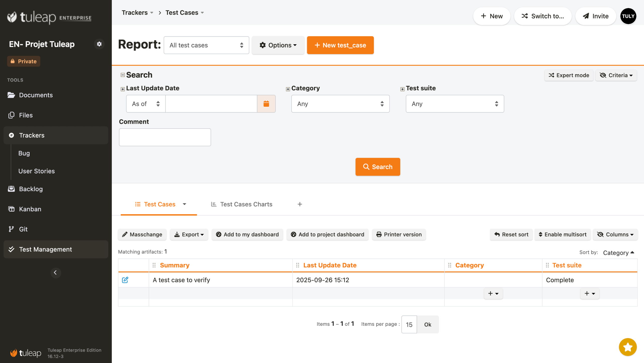Click New test_case button
644x363 pixels.
coord(340,45)
